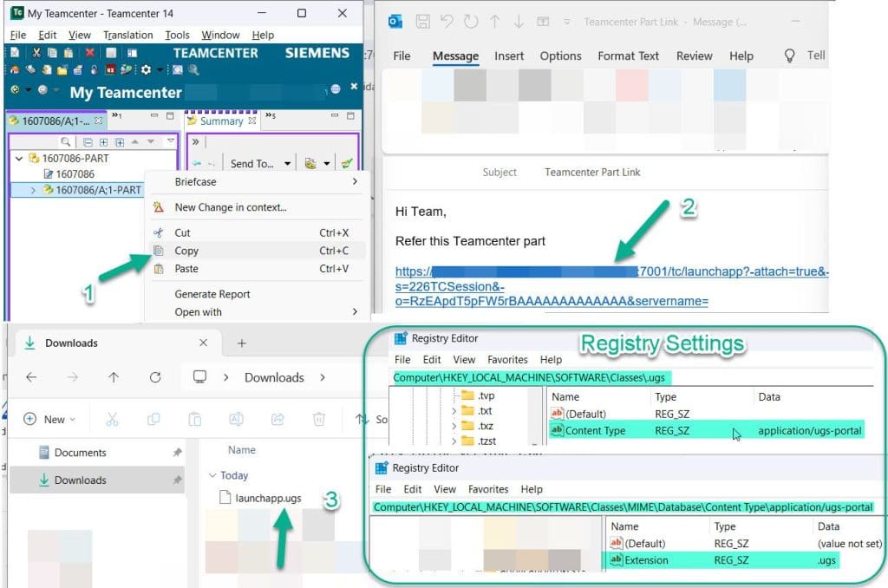Select the .tvp key in Registry tree

(x=479, y=395)
